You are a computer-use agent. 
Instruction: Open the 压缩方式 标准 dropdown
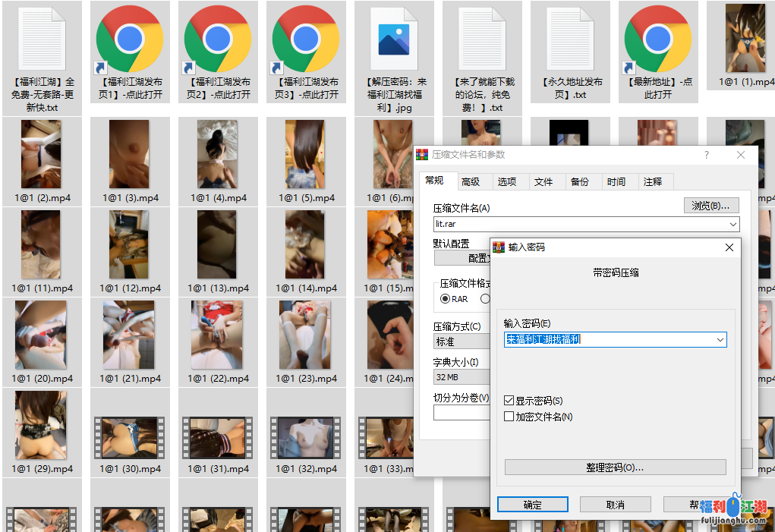462,342
